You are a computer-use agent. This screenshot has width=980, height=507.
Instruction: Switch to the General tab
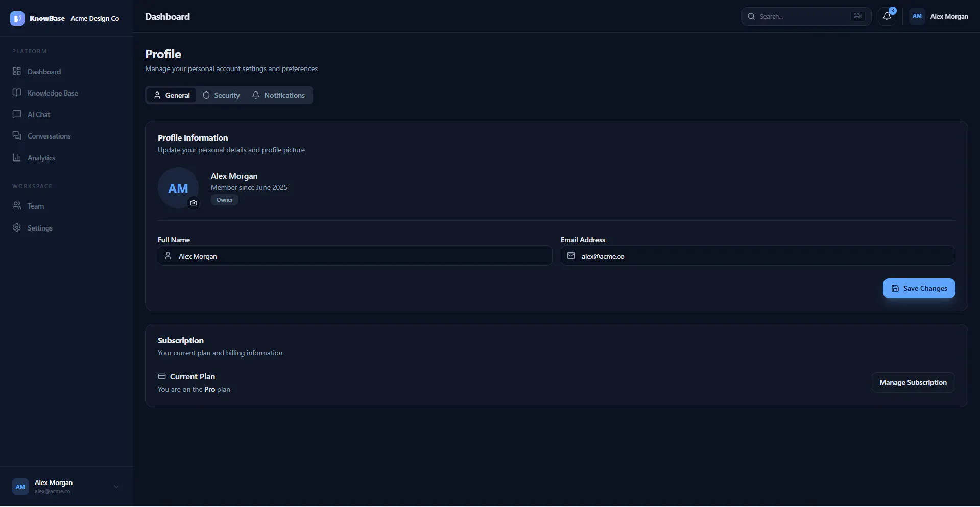(x=172, y=95)
